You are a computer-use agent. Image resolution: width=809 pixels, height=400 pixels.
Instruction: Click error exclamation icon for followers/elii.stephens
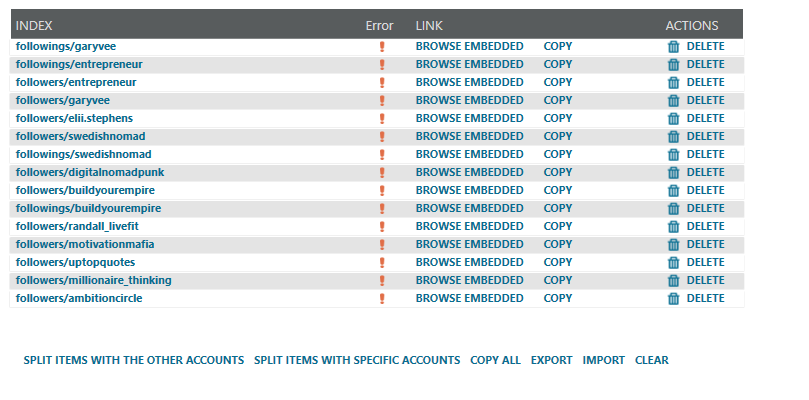click(x=382, y=119)
